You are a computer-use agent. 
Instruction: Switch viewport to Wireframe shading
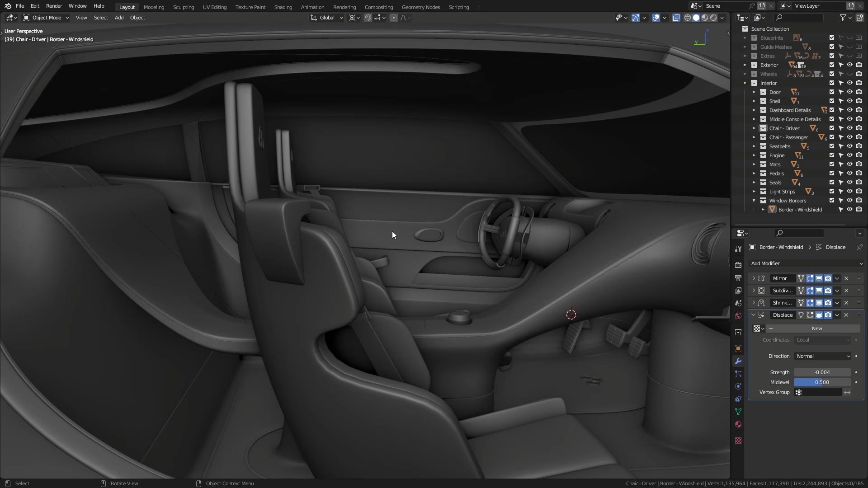(688, 18)
